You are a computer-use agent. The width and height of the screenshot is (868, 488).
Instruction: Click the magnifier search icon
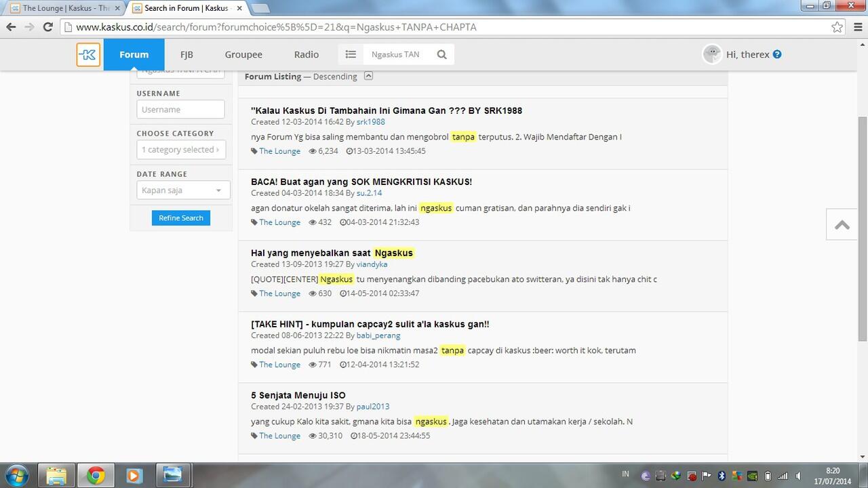[442, 54]
